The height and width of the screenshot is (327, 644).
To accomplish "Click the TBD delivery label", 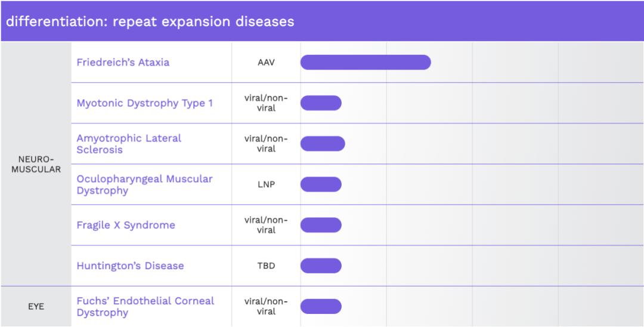I will pos(266,266).
